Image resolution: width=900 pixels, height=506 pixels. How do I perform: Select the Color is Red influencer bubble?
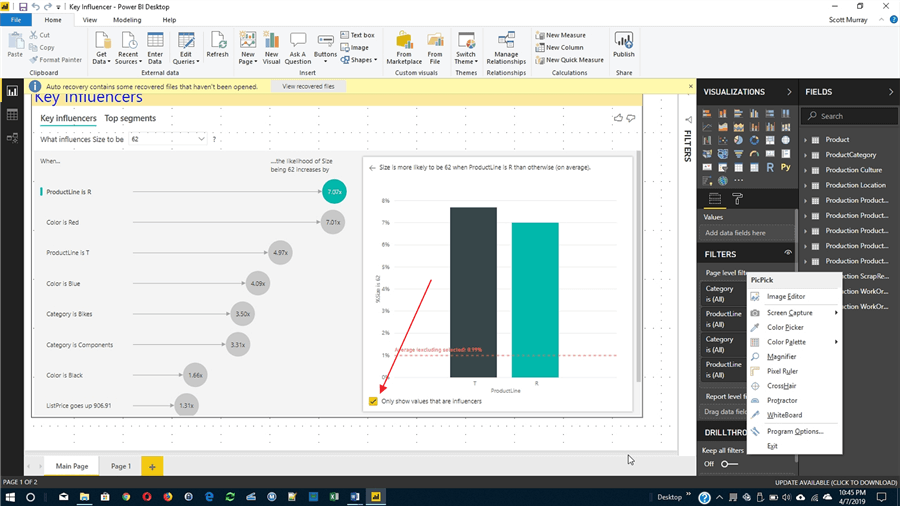pyautogui.click(x=333, y=222)
